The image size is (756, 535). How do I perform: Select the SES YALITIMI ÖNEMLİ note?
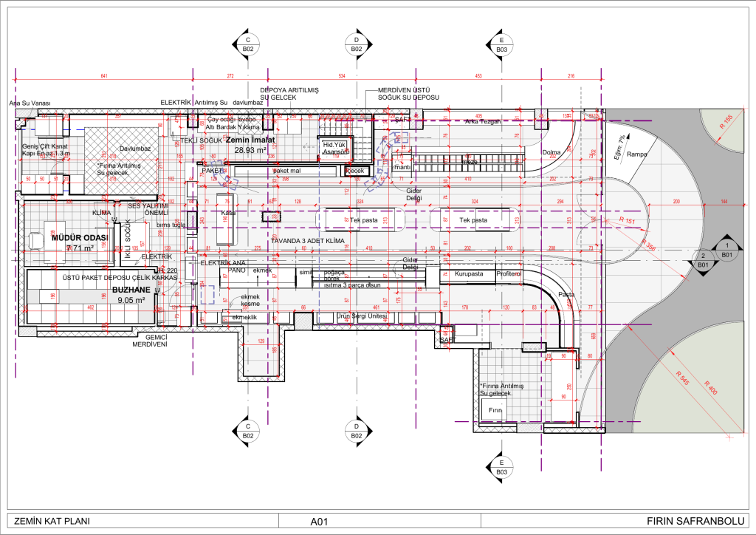click(x=148, y=209)
